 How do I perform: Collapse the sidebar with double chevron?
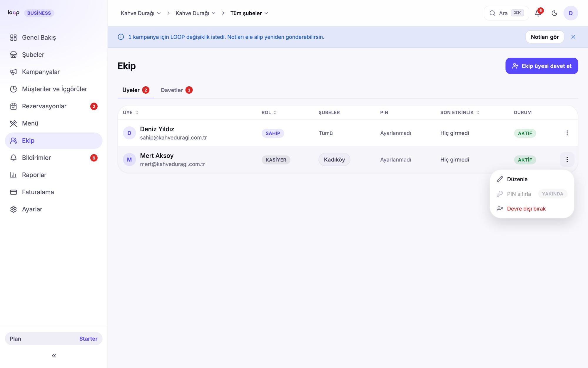click(54, 356)
